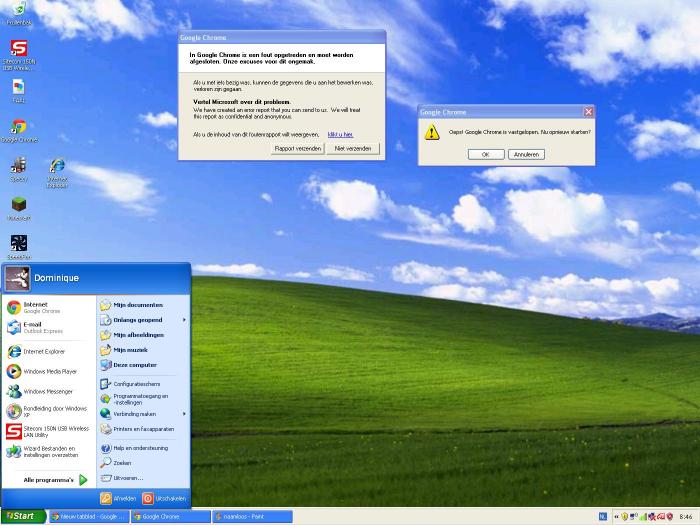Expand hidden tray icons chevron
The image size is (700, 525).
pos(617,517)
